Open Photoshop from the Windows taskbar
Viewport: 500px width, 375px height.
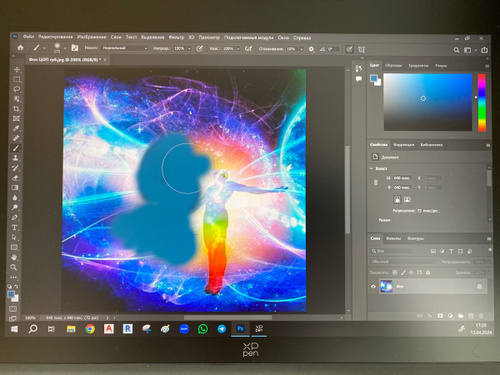(240, 329)
